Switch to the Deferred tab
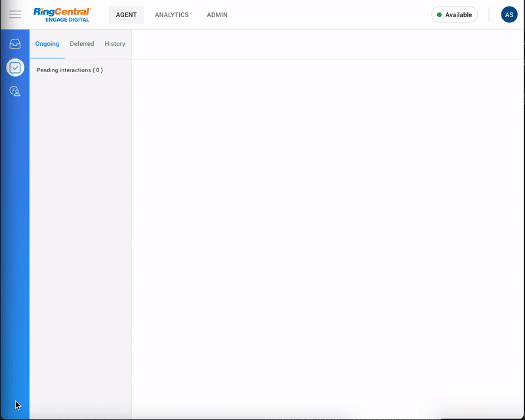 tap(82, 44)
